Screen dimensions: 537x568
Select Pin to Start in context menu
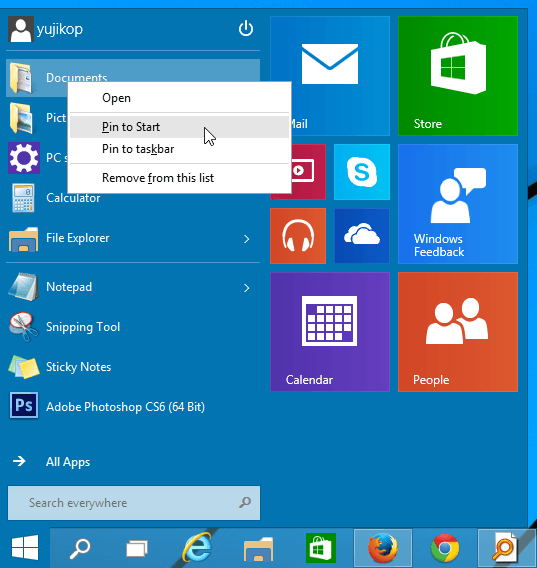179,127
